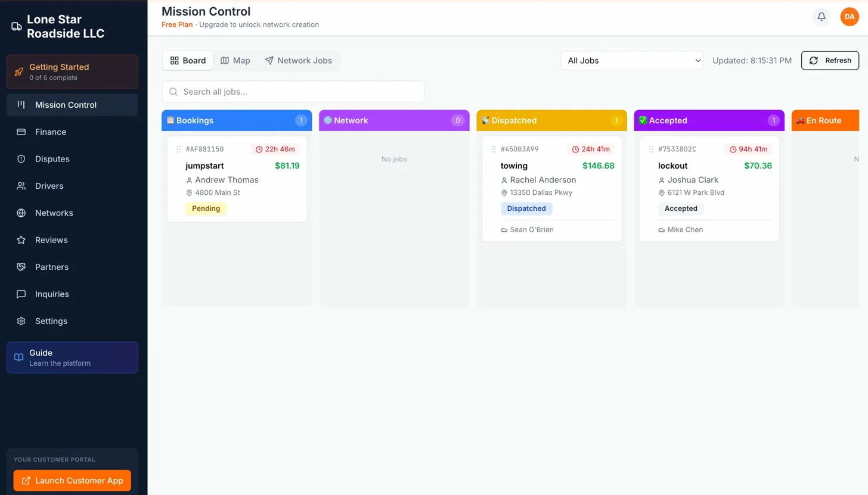Open the Network Jobs tab
This screenshot has height=495, width=868.
click(x=299, y=60)
